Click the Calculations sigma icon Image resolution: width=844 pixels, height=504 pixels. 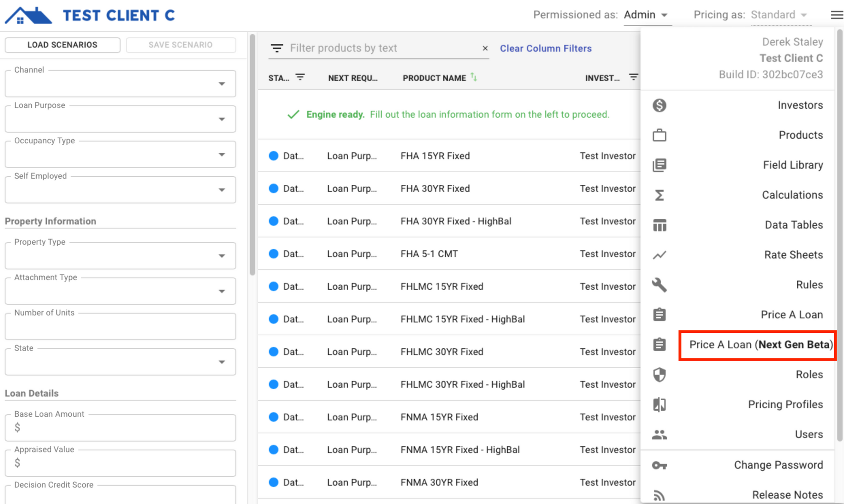(659, 195)
